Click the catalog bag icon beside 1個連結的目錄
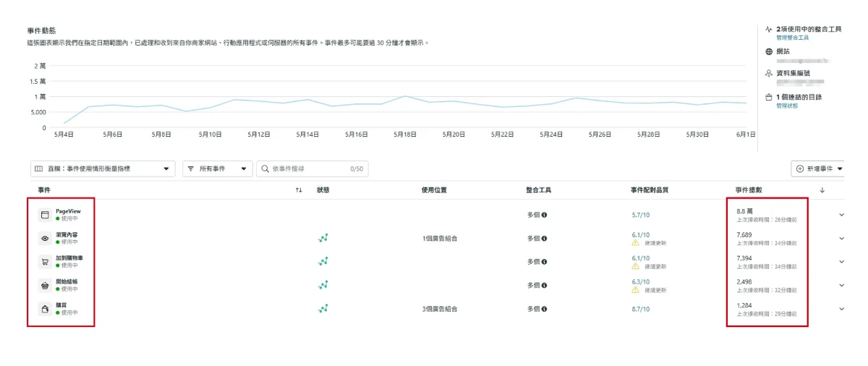868x366 pixels. (x=769, y=97)
